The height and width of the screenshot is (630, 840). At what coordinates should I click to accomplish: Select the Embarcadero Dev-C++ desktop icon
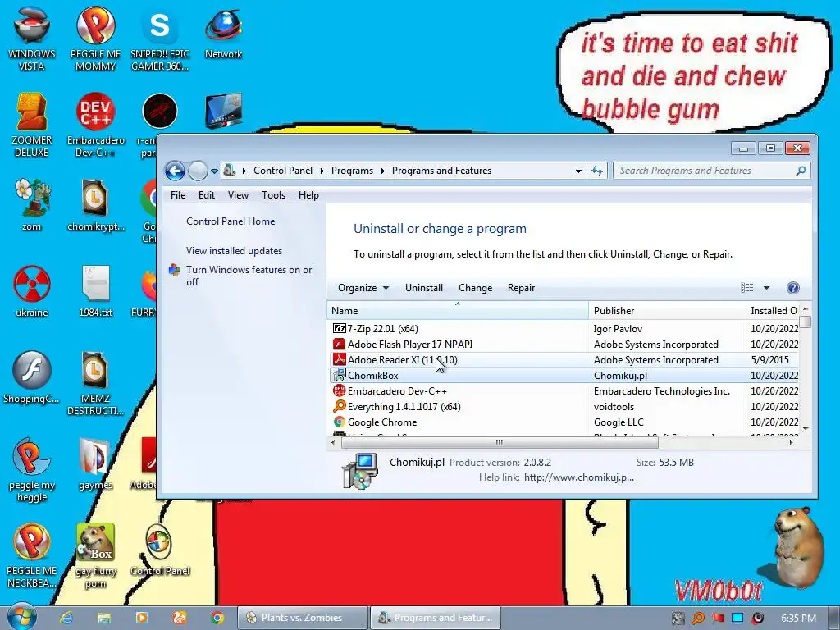pos(95,125)
